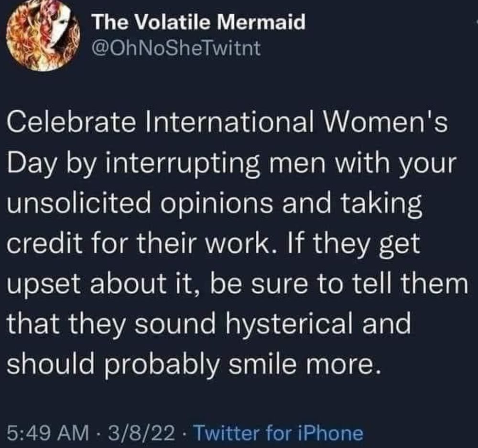Click the display name The Volatile Mermaid
478x448 pixels.
point(199,22)
